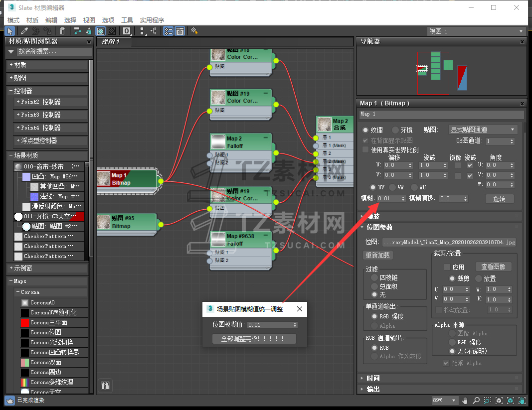Click zoom extents selected icon
Screen dimensions: 532x410
510,401
